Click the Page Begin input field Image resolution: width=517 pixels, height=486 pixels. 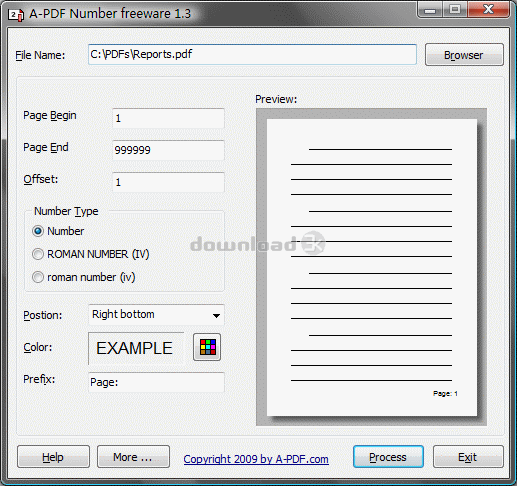coord(168,118)
